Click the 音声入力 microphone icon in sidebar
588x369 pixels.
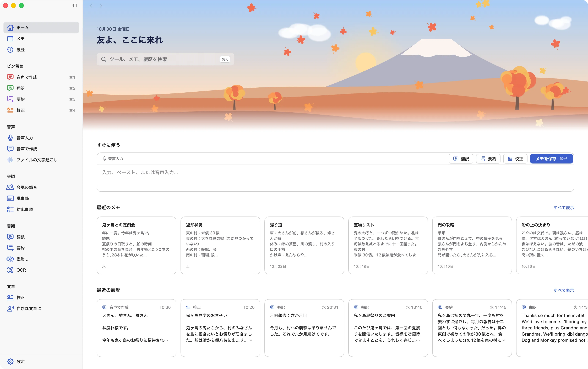tap(10, 138)
